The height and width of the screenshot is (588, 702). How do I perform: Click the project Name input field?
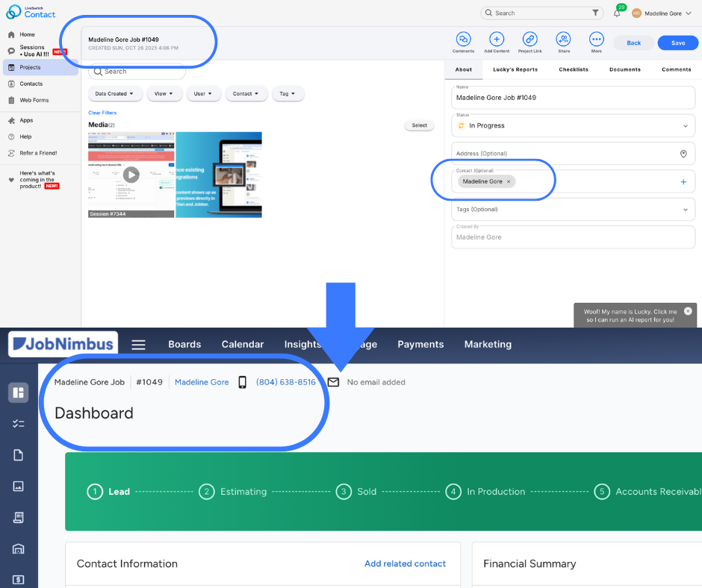coord(573,98)
